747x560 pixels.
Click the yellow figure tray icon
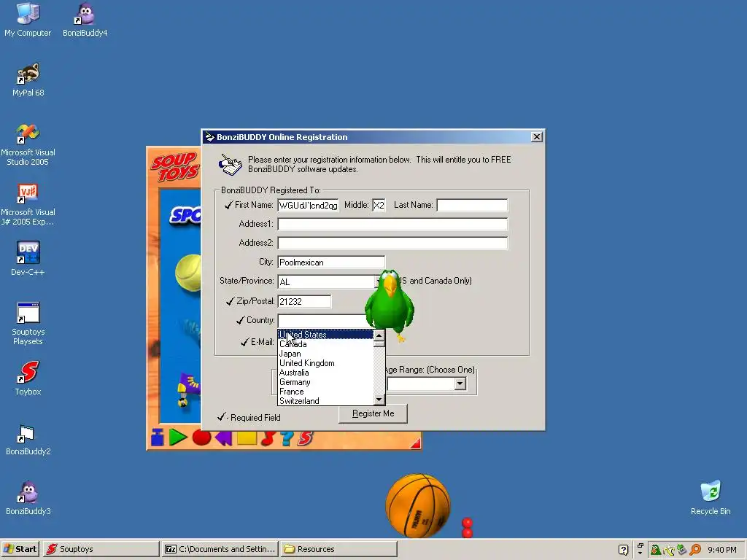click(669, 550)
